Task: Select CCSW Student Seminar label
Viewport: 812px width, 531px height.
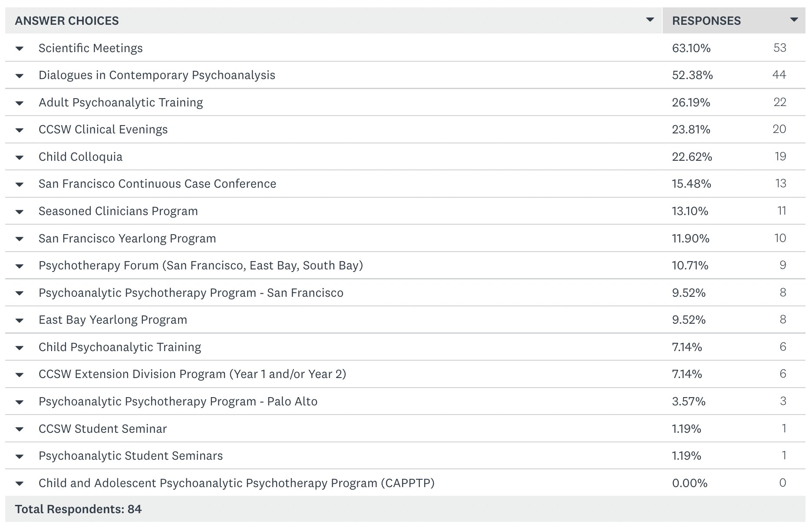Action: click(102, 429)
